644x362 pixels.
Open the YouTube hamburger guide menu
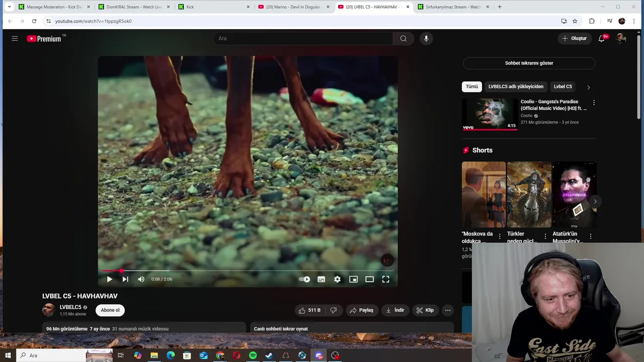15,39
